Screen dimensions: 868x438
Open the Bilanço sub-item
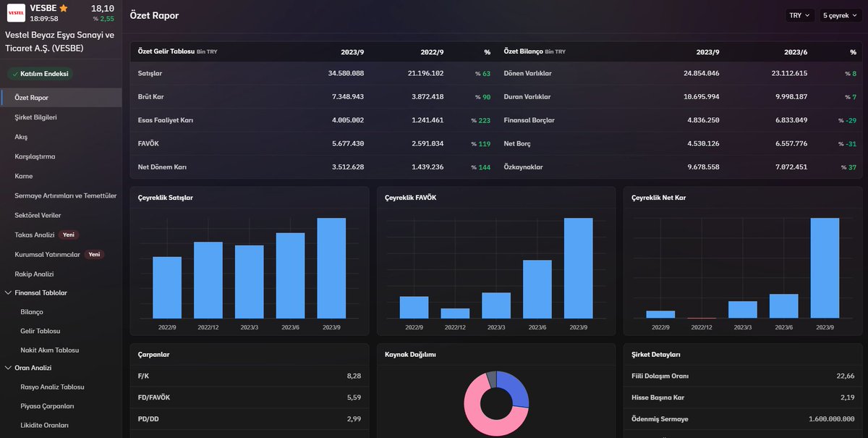pyautogui.click(x=32, y=311)
